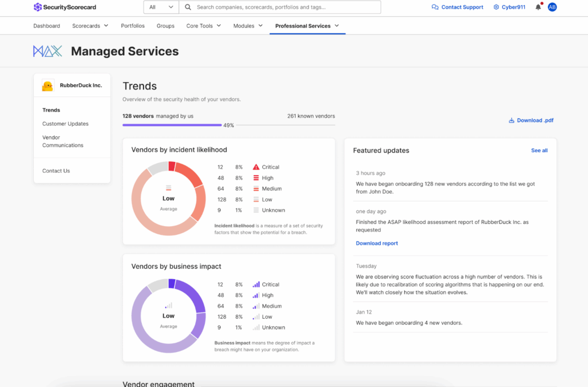Click the MAX Managed Services logo
This screenshot has height=387, width=588.
[47, 51]
